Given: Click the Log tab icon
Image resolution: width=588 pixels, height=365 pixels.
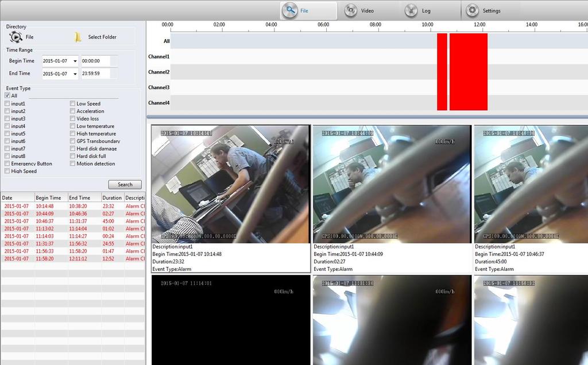Looking at the screenshot, I should 411,10.
